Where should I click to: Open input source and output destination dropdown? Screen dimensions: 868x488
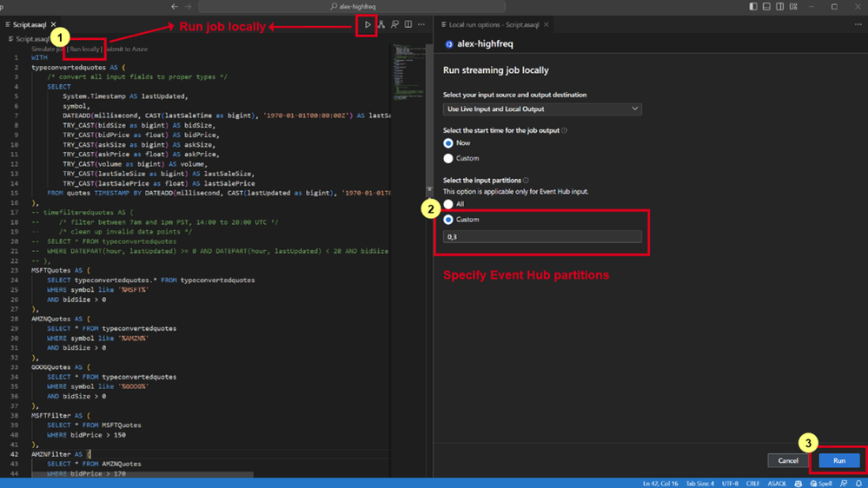(542, 109)
